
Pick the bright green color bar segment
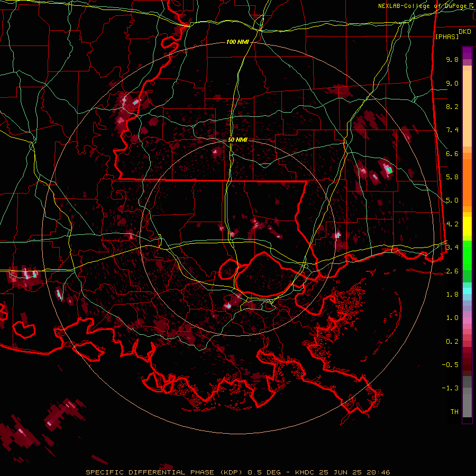(x=467, y=257)
